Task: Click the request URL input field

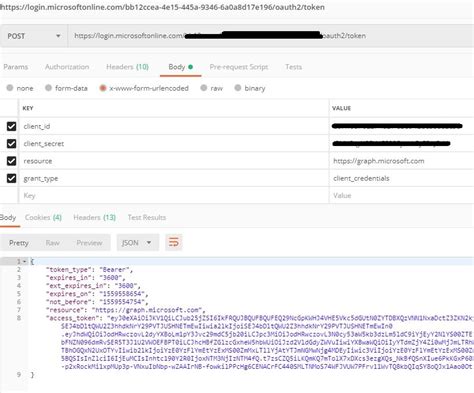Action: point(271,36)
